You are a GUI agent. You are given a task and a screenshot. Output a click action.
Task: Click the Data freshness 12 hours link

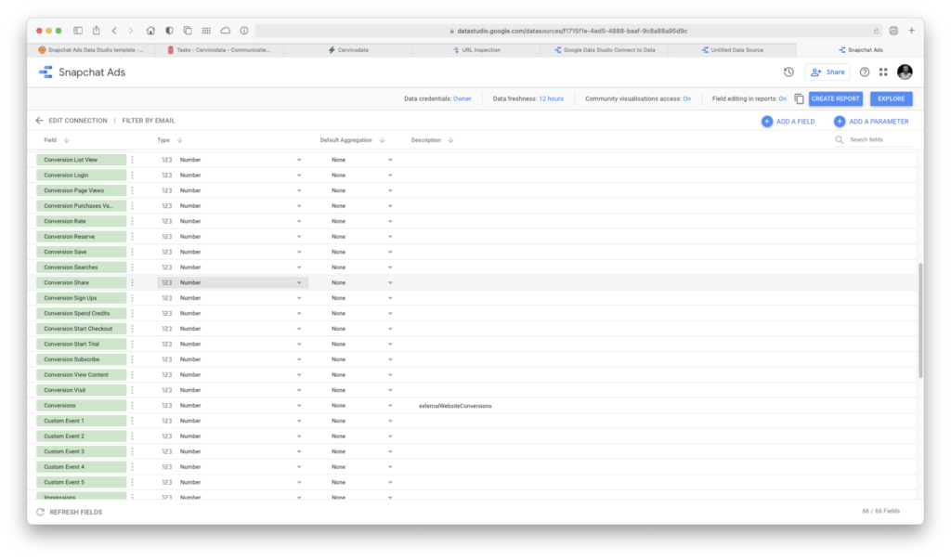pyautogui.click(x=551, y=98)
